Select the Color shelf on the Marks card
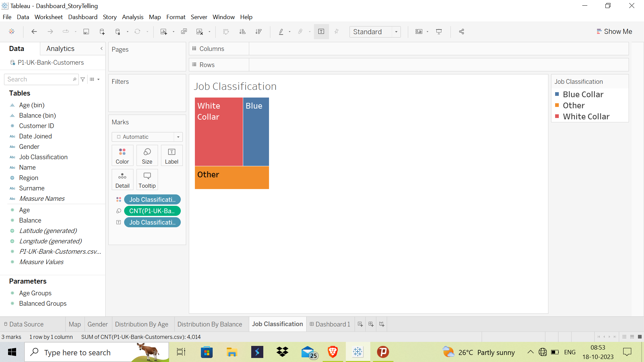This screenshot has width=644, height=362. [122, 155]
